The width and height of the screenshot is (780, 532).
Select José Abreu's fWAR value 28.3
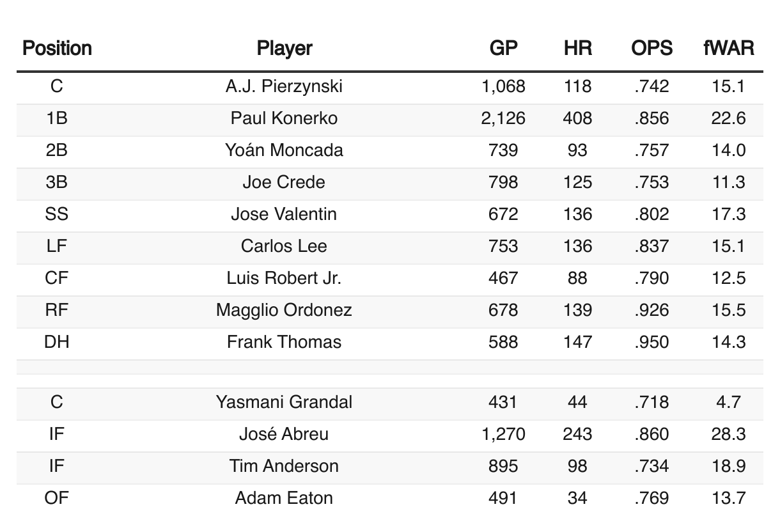point(728,434)
